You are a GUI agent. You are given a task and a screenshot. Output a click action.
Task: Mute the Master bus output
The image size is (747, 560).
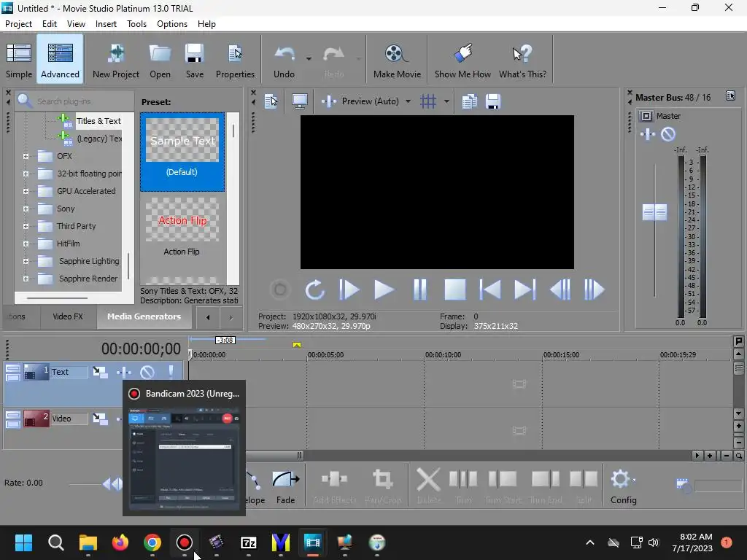668,134
